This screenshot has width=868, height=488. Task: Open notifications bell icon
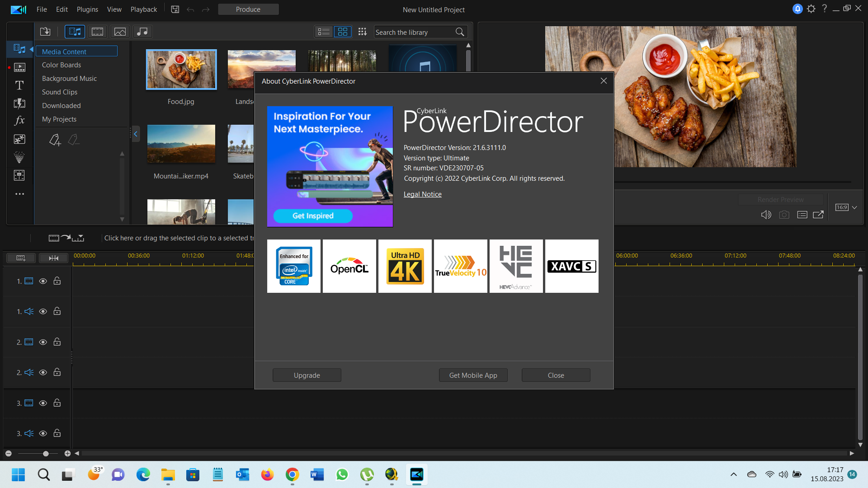point(797,9)
